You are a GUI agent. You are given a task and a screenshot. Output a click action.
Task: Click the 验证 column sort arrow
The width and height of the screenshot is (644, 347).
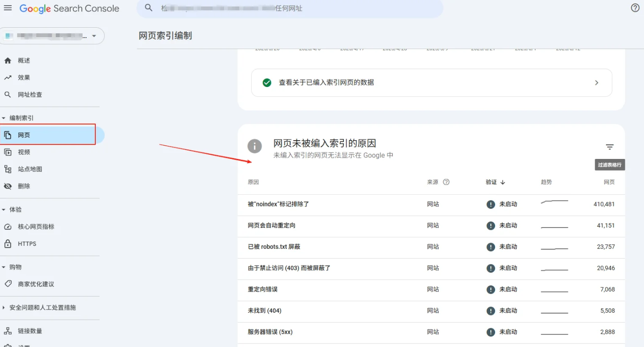click(503, 181)
